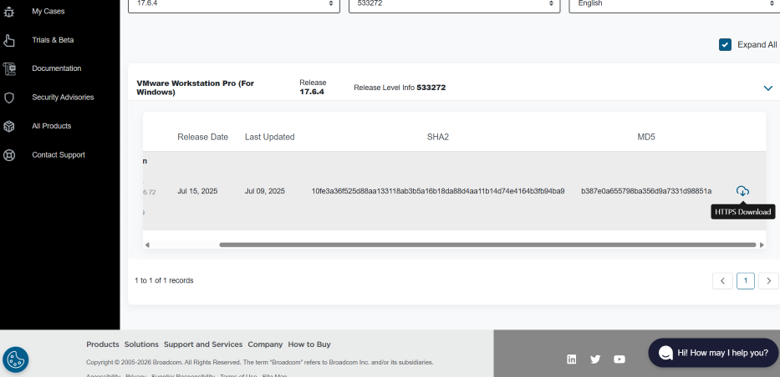The image size is (780, 377).
Task: Open the chat 'How may I help you?'
Action: 713,353
